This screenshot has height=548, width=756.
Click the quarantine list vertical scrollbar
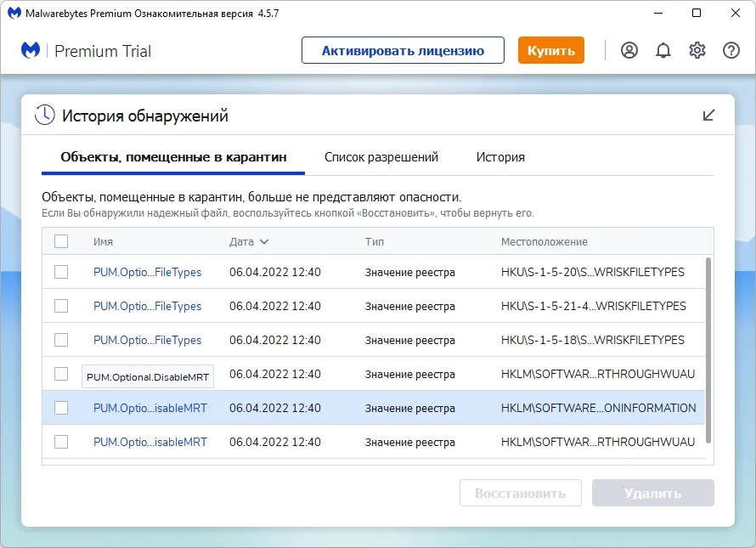(x=708, y=350)
